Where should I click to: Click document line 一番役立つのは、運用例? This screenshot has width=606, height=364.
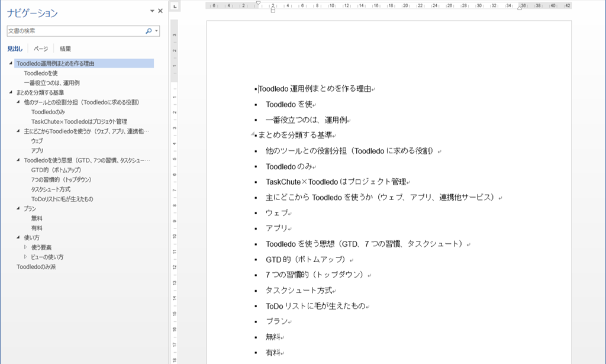click(x=307, y=120)
